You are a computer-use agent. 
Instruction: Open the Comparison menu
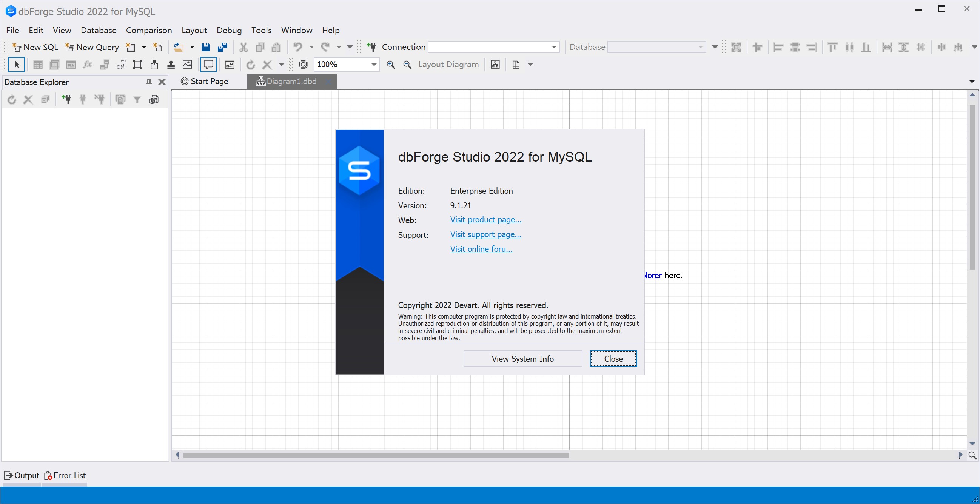click(x=148, y=30)
